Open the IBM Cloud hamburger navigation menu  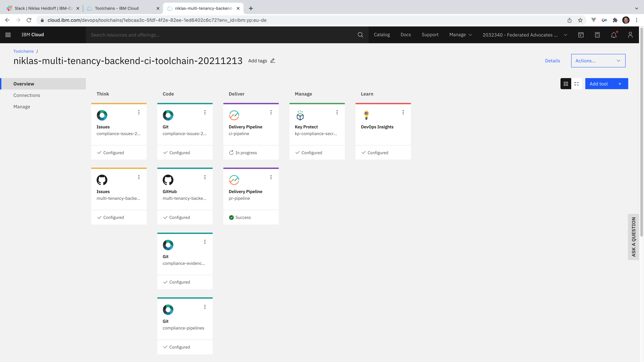pyautogui.click(x=8, y=35)
